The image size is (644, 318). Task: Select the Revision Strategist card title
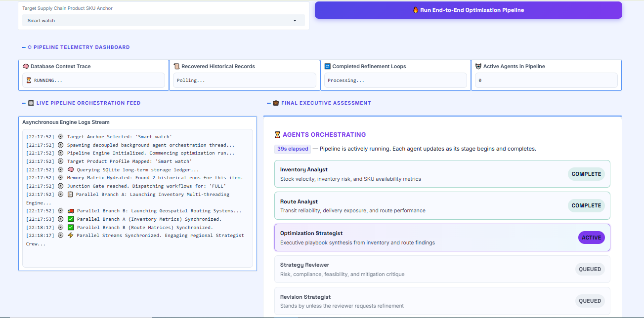(x=305, y=297)
